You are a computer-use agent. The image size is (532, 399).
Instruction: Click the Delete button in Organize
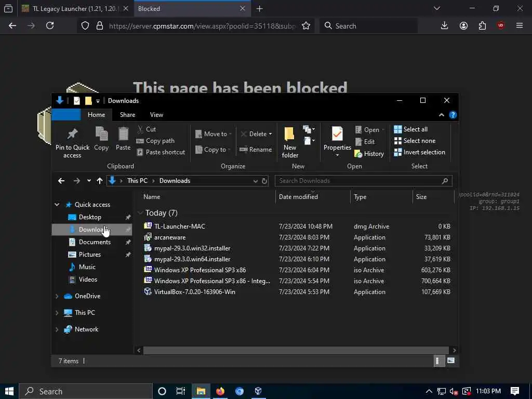254,134
